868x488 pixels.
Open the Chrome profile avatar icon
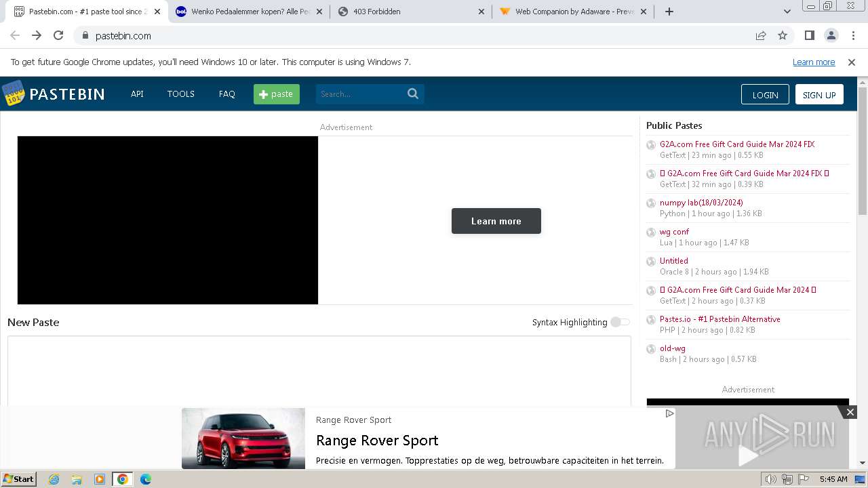click(831, 35)
